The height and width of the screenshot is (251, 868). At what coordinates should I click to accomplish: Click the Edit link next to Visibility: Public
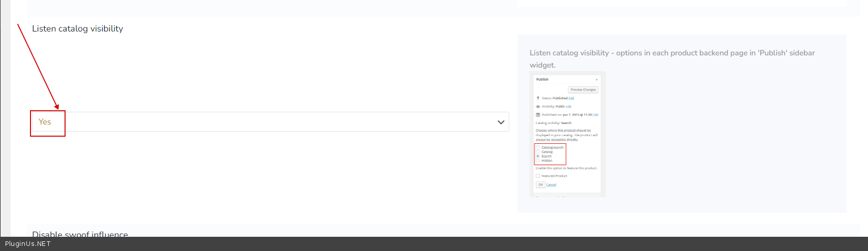point(569,107)
